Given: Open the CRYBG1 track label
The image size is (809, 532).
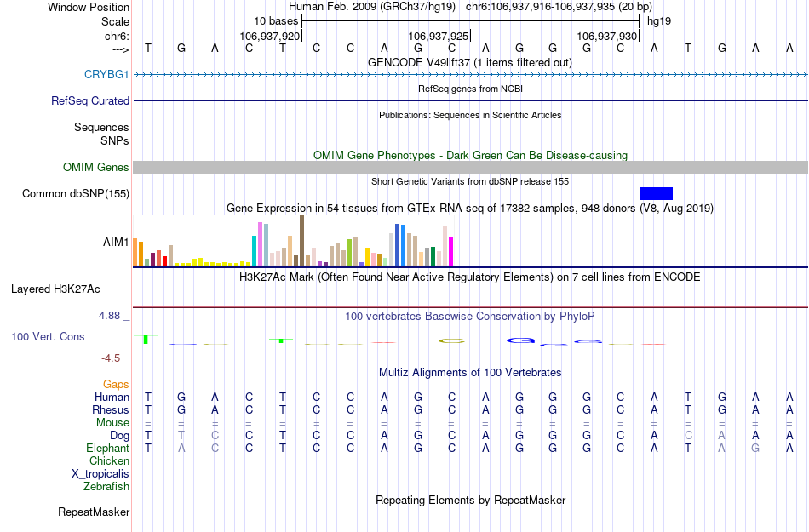Looking at the screenshot, I should (106, 74).
